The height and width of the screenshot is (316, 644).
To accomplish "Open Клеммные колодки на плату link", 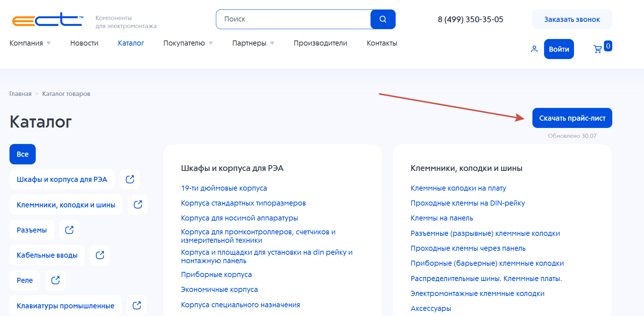I will [x=458, y=188].
